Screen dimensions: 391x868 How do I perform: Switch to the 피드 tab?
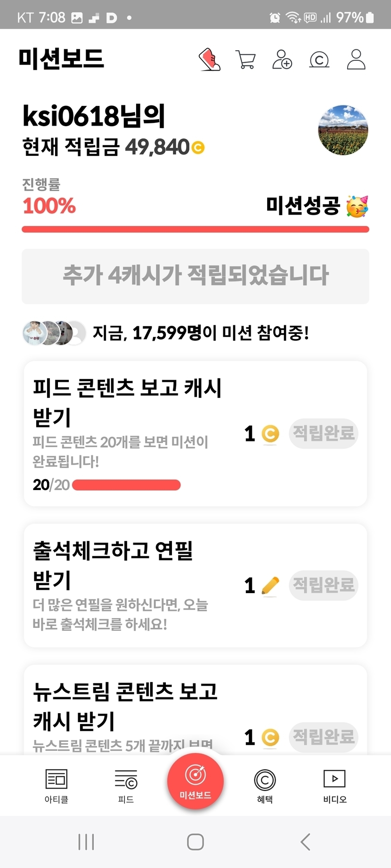(x=126, y=786)
